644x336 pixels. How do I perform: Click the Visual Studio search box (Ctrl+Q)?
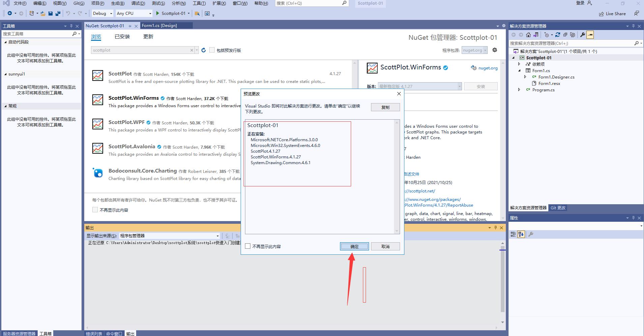311,3
